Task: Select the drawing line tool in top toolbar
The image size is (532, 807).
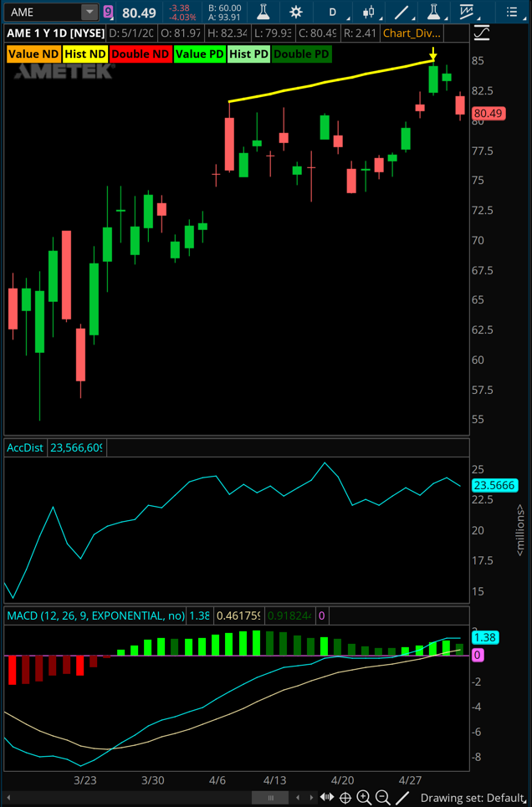Action: 402,12
